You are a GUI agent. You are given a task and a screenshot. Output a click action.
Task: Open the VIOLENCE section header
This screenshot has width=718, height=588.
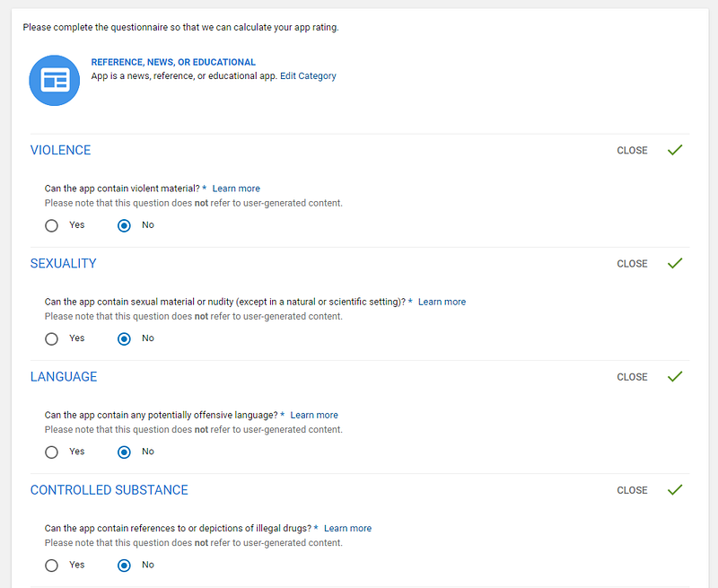(60, 150)
